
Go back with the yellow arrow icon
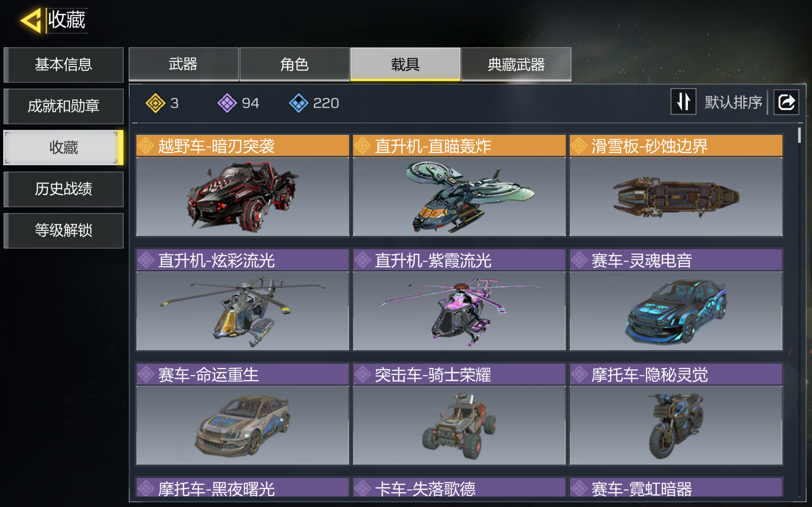[31, 21]
